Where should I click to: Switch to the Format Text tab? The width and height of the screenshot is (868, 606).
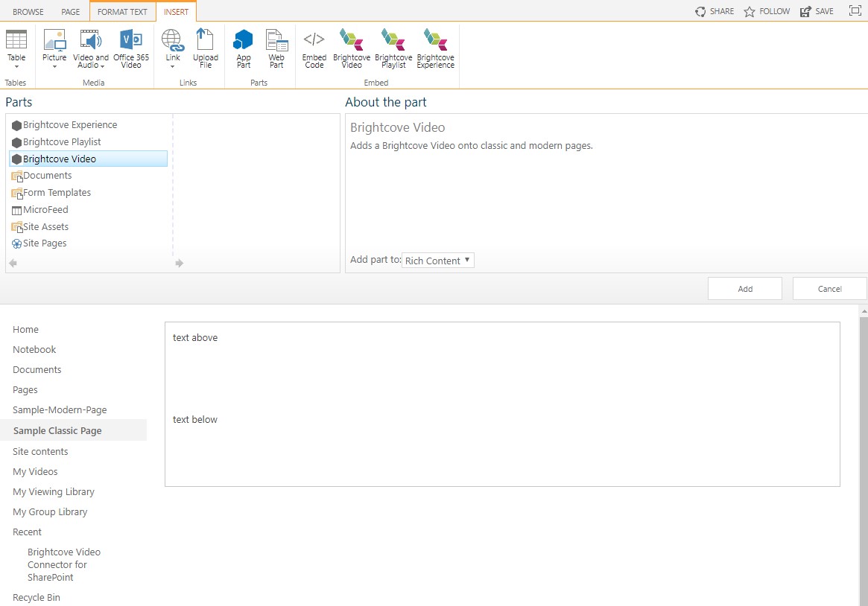click(122, 11)
